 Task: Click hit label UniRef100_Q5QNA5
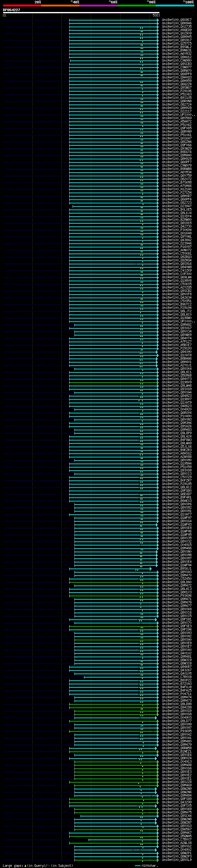(177, 836)
